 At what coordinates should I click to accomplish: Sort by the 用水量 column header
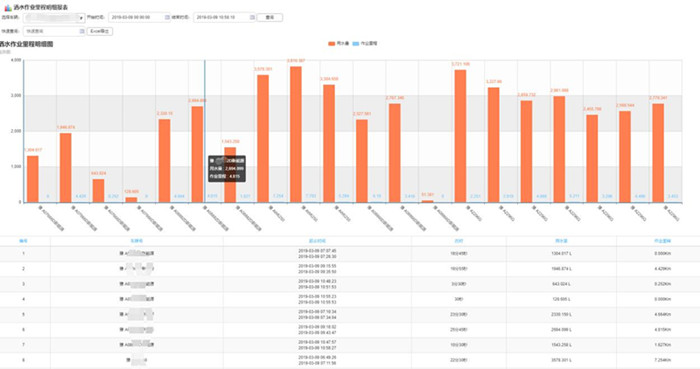click(561, 241)
